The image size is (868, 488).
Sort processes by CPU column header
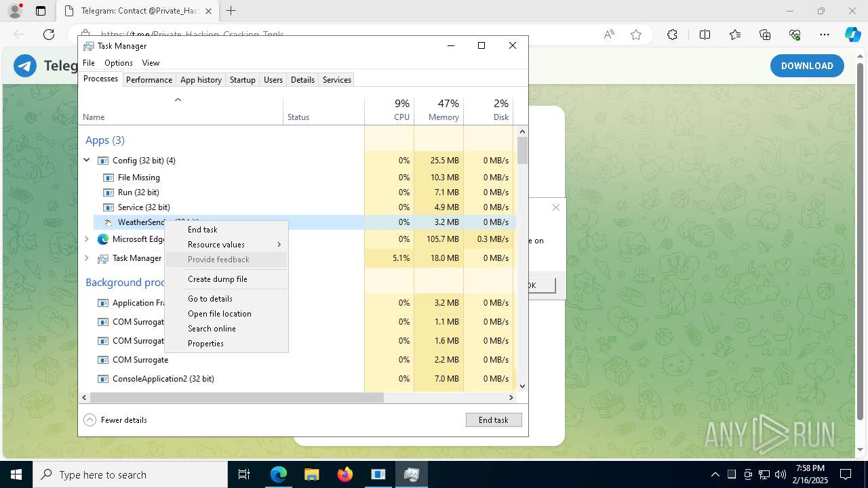point(389,110)
